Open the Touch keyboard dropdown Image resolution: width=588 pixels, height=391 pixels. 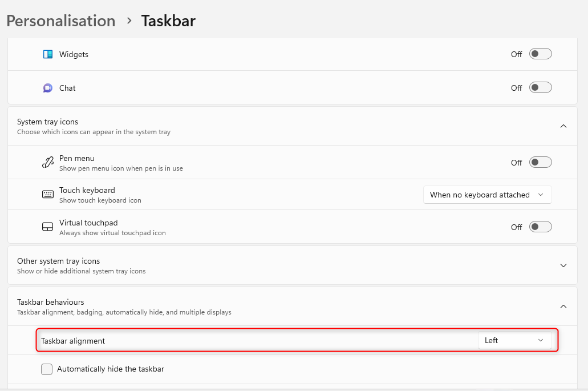pos(487,195)
